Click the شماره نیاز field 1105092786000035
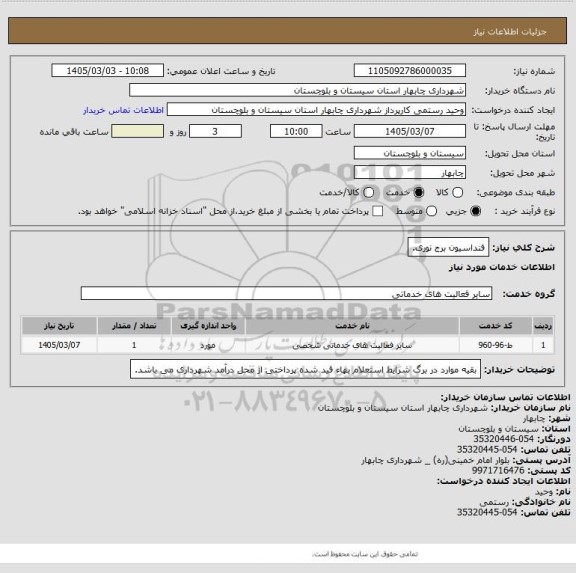This screenshot has height=573, width=576. [410, 71]
